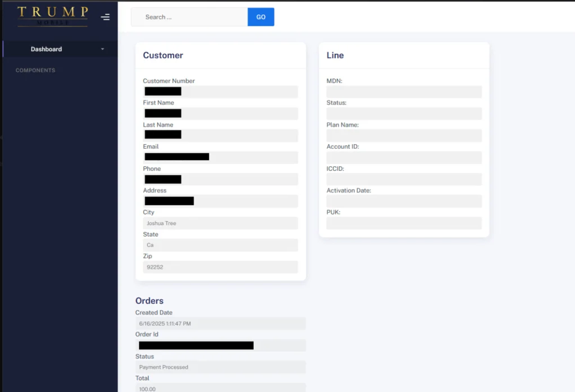Click the Phone field

click(x=220, y=179)
